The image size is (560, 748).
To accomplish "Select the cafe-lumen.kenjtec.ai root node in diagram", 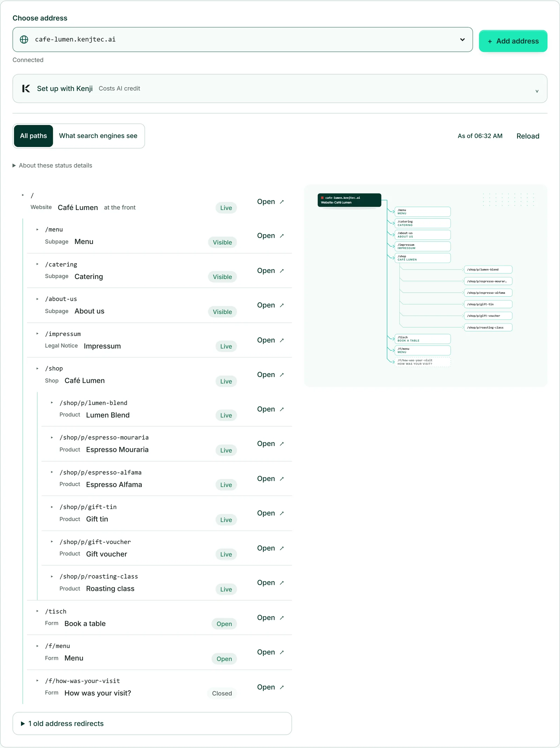I will coord(349,200).
